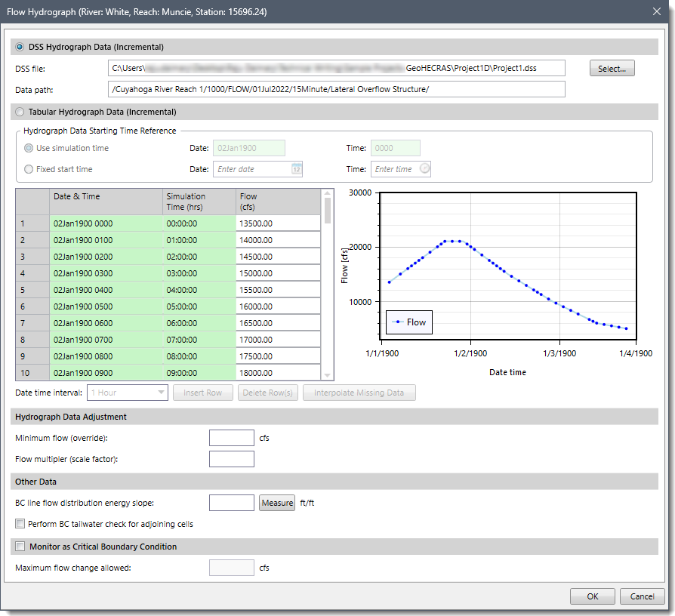This screenshot has width=675, height=616.
Task: Click the Flow multiplier scale factor field
Action: coord(232,459)
